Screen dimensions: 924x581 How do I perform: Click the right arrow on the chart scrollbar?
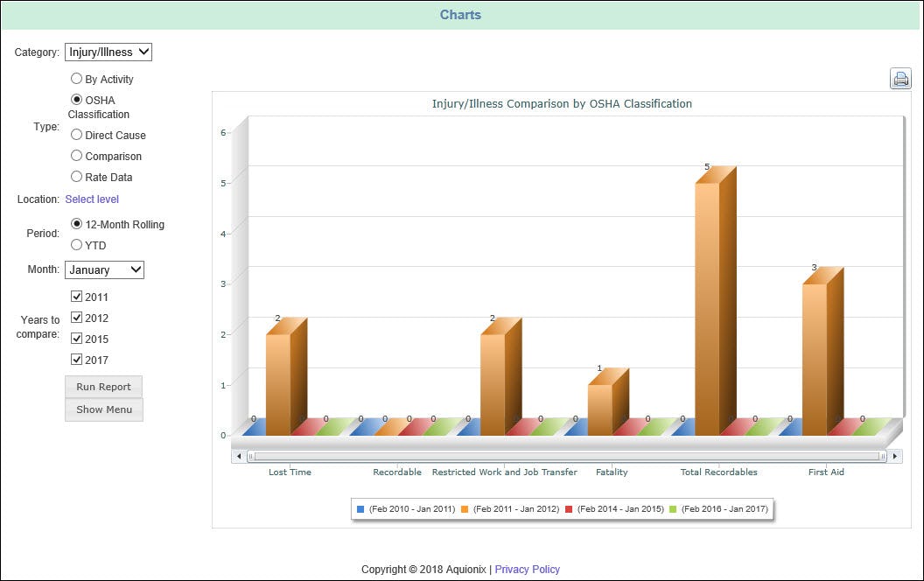point(896,456)
